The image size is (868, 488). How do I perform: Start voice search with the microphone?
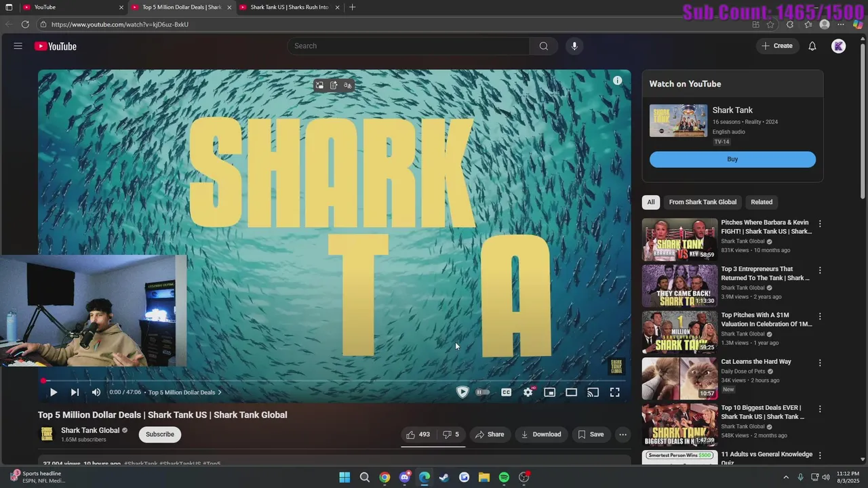click(574, 46)
